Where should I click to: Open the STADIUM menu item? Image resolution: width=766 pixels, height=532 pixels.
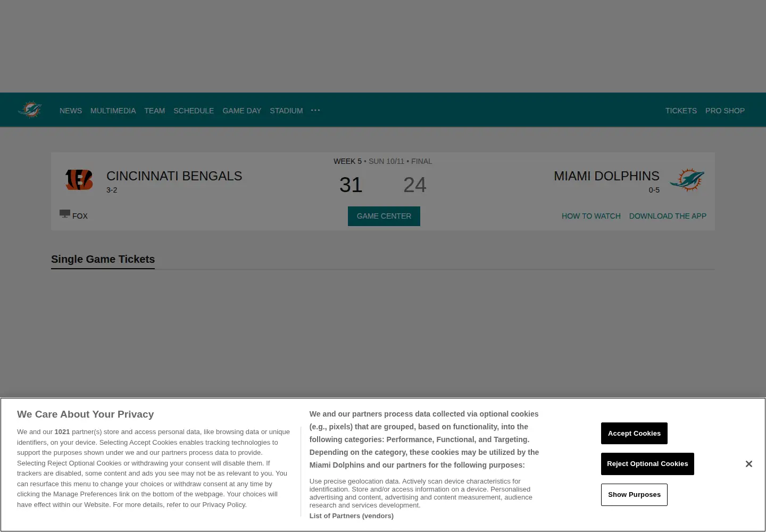286,111
